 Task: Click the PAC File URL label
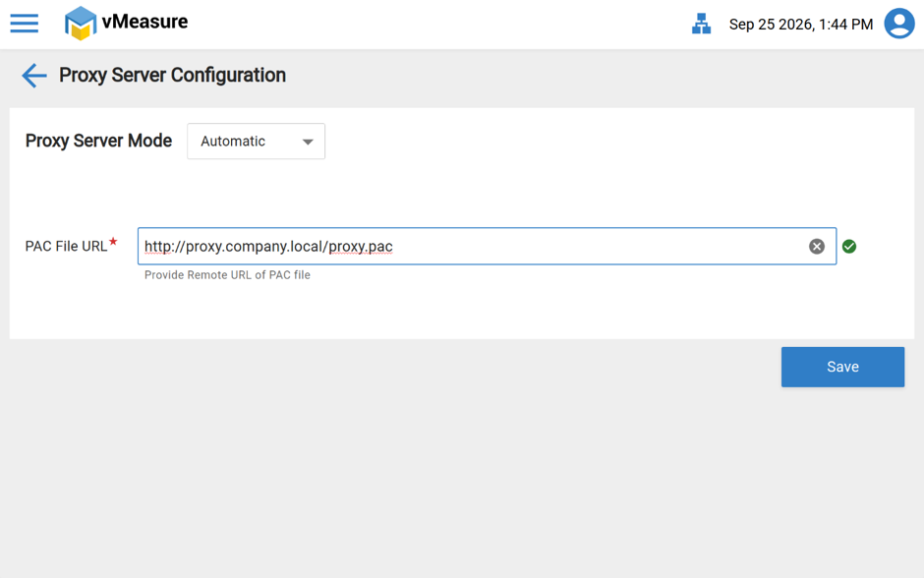click(66, 247)
